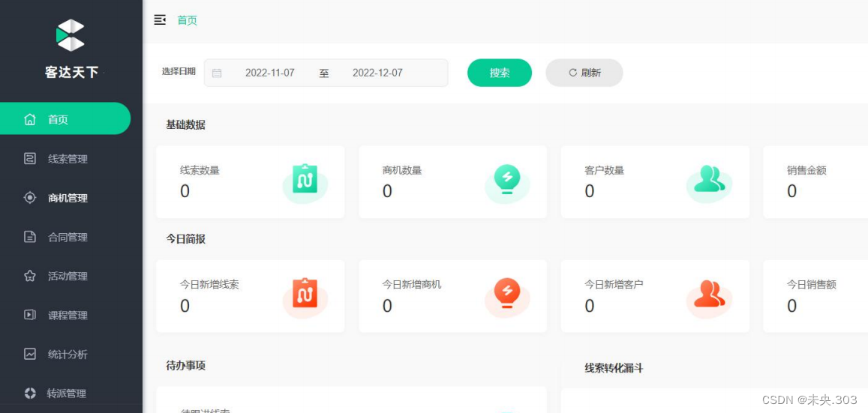Viewport: 868px width, 413px height.
Task: Collapse sidebar via hamburger icon
Action: pos(160,20)
